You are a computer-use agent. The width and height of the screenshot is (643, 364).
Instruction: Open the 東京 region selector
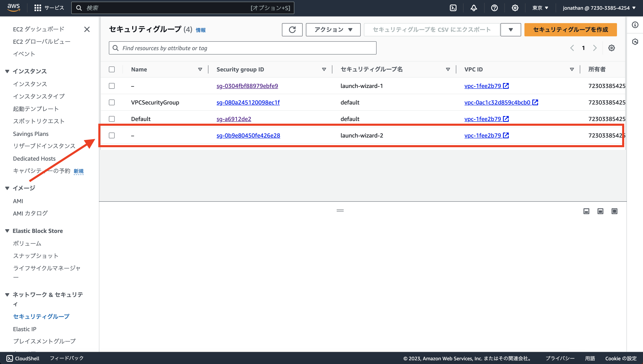point(540,8)
